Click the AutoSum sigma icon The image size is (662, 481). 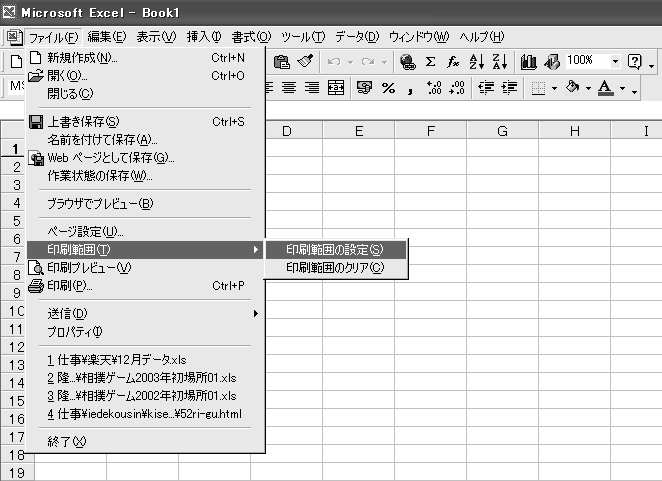pos(431,62)
